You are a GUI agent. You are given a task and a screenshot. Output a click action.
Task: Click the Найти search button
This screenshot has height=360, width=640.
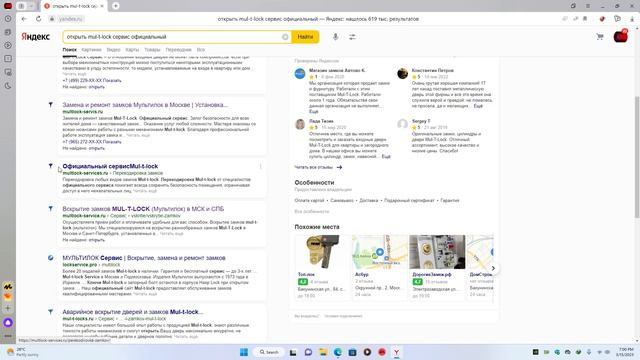pyautogui.click(x=305, y=37)
